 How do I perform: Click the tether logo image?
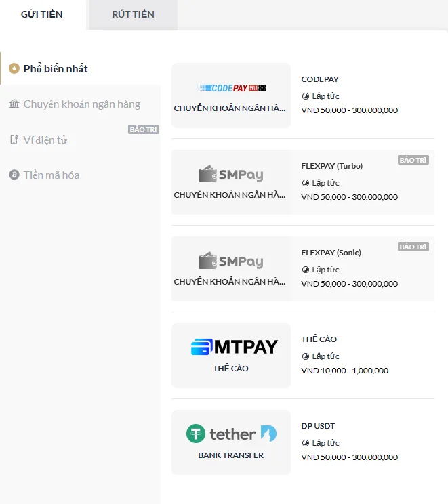[231, 434]
